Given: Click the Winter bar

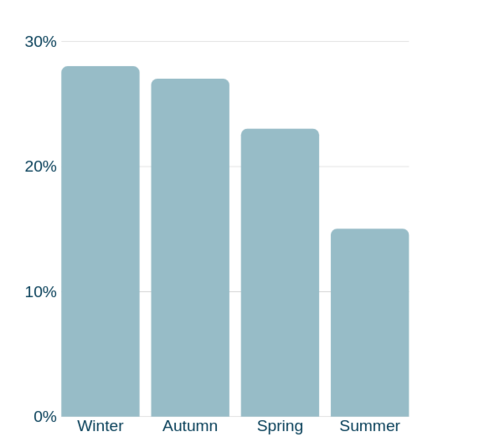Looking at the screenshot, I should [x=100, y=241].
